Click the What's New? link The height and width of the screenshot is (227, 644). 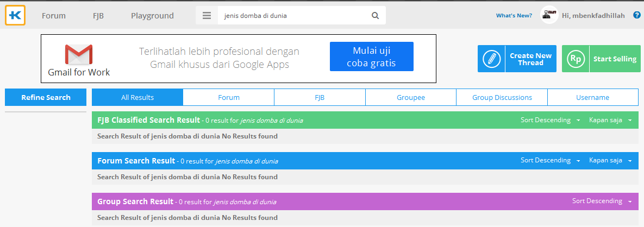[x=514, y=16]
